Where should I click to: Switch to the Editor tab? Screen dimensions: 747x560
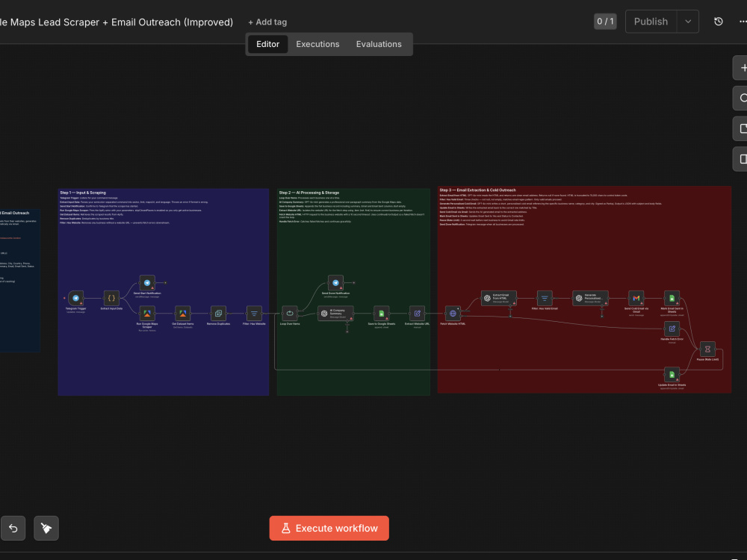point(267,44)
